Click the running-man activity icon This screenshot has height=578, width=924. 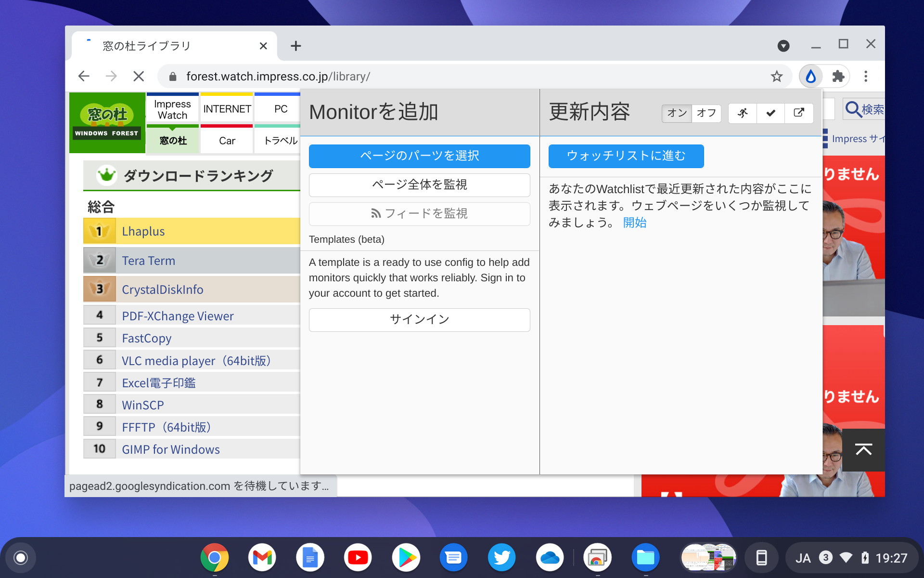742,113
